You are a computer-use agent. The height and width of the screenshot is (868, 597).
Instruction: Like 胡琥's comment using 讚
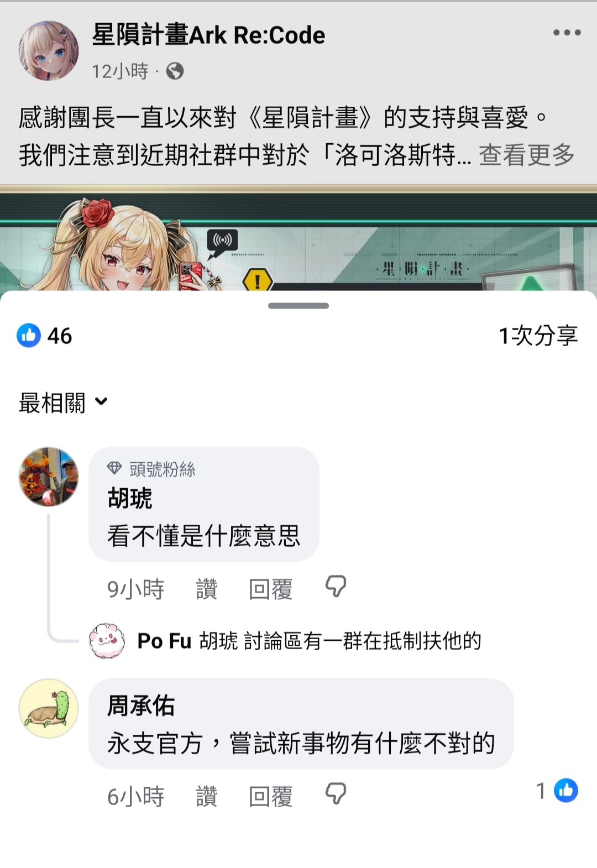[206, 589]
